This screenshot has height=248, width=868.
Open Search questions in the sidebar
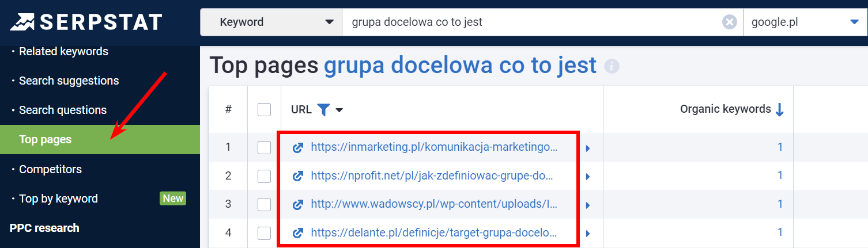pos(63,110)
